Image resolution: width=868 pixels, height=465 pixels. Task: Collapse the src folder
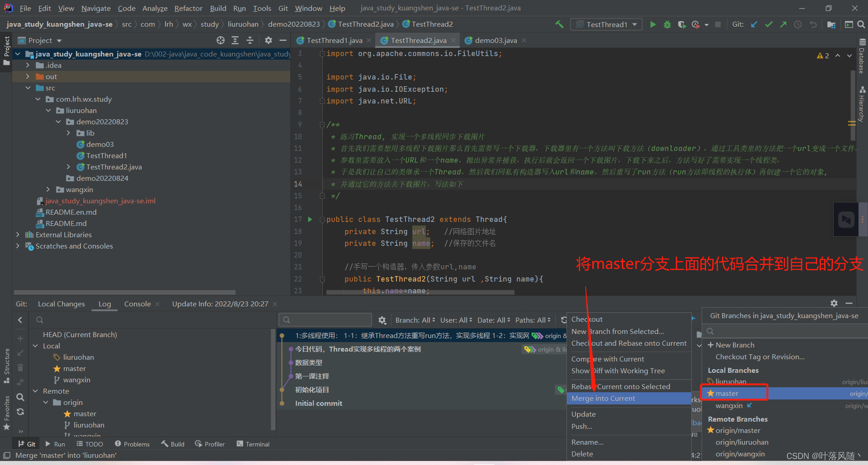[x=28, y=88]
